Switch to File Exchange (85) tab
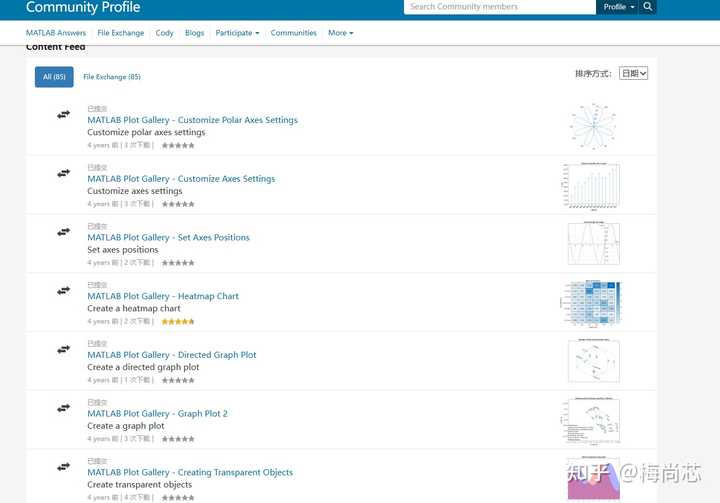The width and height of the screenshot is (720, 503). click(x=112, y=77)
